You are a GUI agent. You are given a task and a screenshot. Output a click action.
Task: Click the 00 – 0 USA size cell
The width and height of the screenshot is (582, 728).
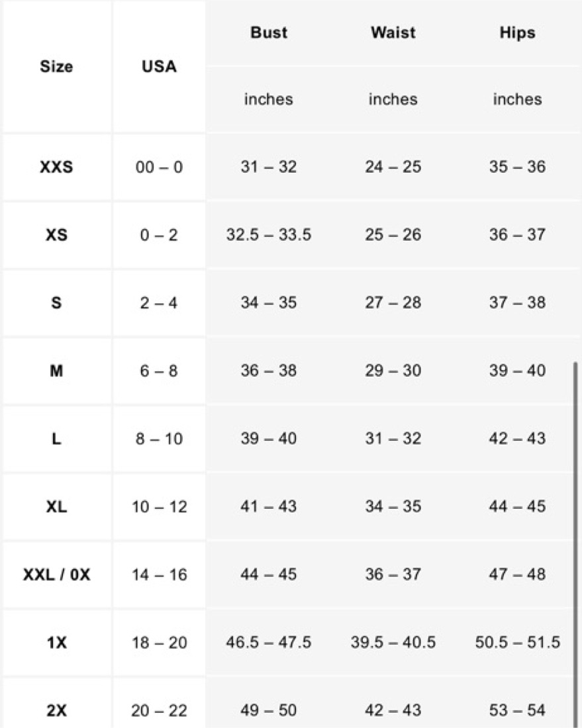click(159, 167)
